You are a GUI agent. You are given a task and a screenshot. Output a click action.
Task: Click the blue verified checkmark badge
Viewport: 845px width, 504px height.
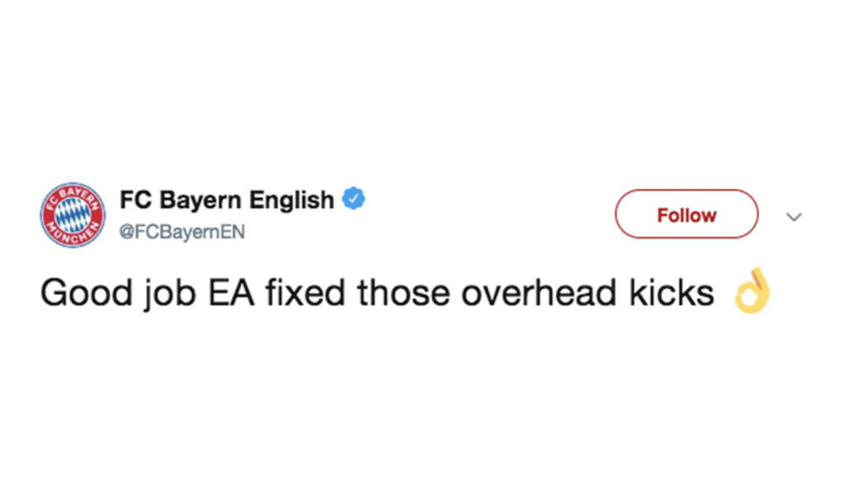(353, 199)
